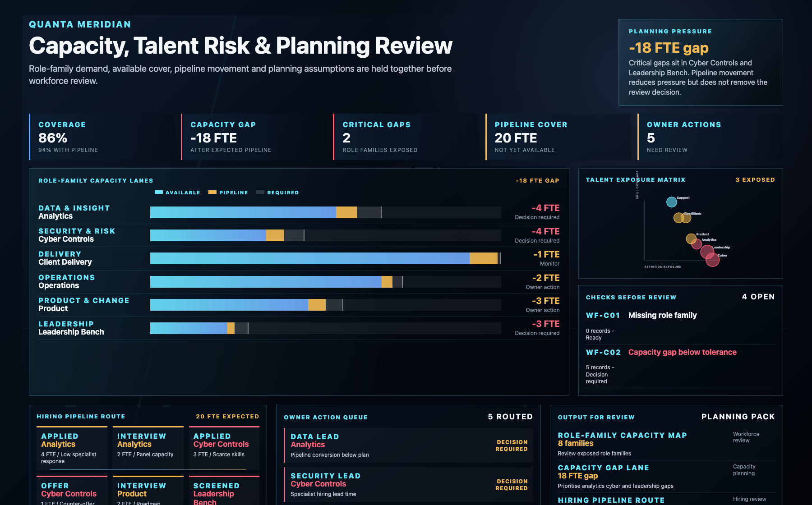Select the Product bubble in the matrix

[691, 239]
